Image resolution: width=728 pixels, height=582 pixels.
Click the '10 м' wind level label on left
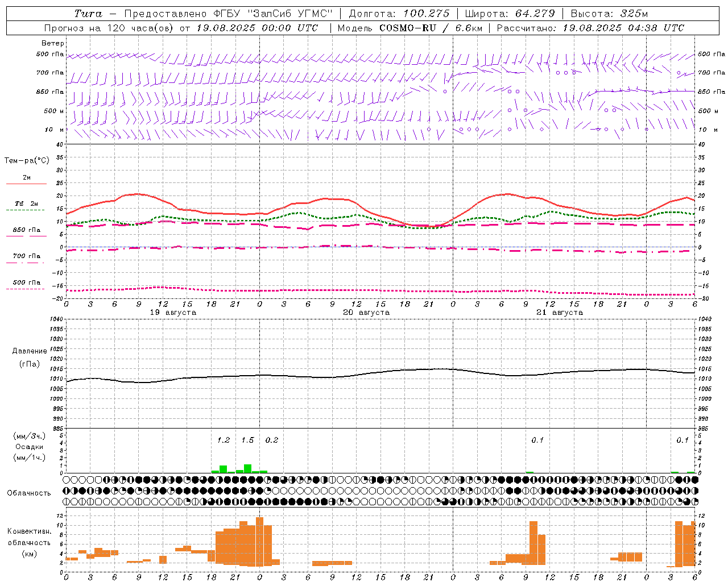coord(55,130)
